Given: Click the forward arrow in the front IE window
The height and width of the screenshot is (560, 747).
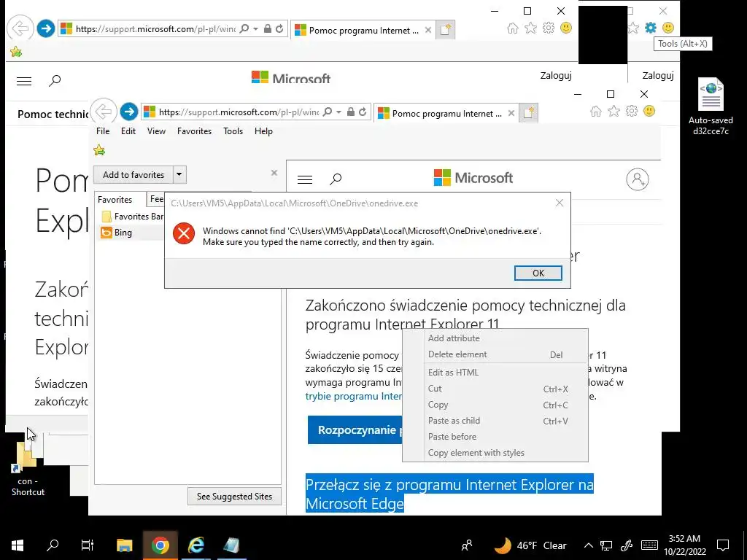Looking at the screenshot, I should [128, 112].
